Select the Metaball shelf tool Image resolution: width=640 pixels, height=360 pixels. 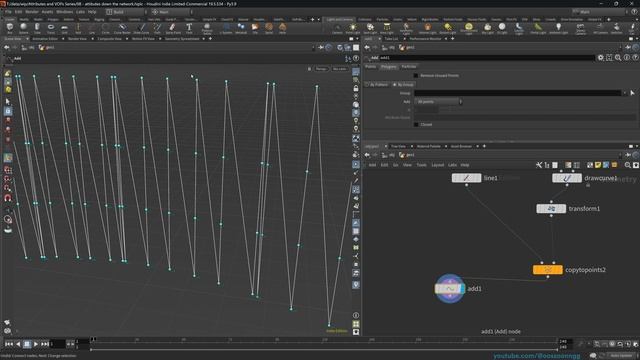pos(241,29)
